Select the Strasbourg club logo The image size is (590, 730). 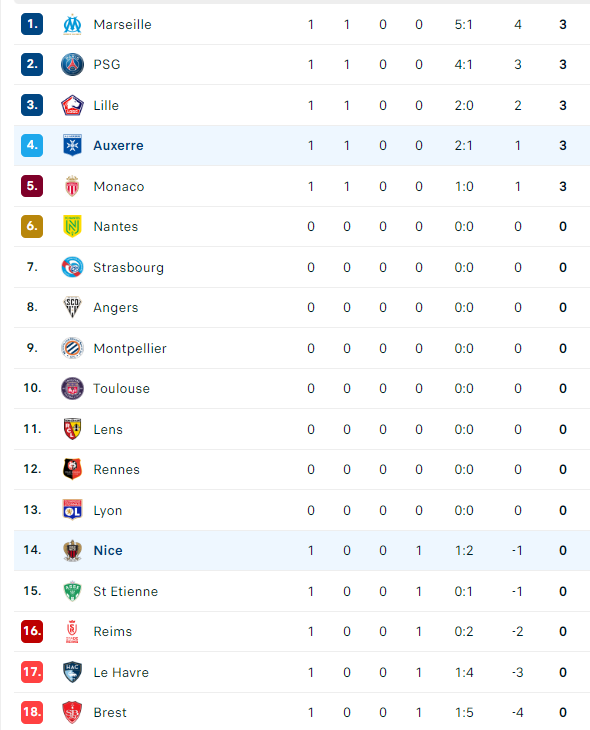[x=72, y=267]
